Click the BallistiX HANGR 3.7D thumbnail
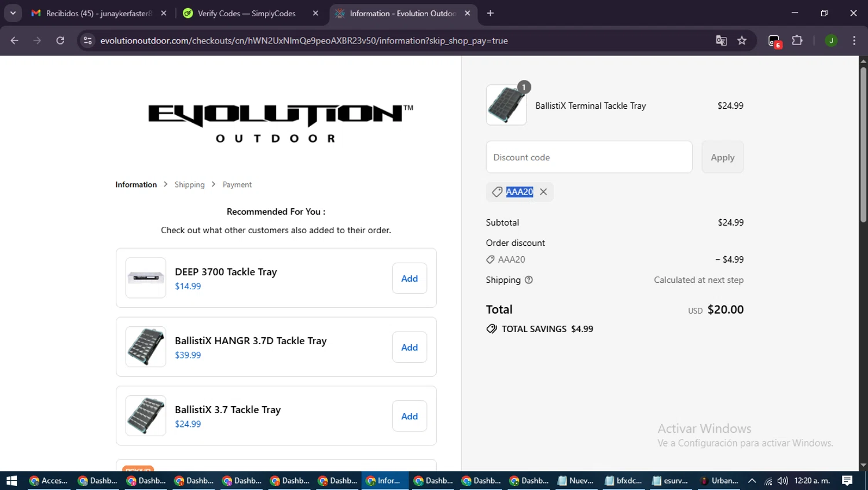This screenshot has width=868, height=490. [x=146, y=347]
